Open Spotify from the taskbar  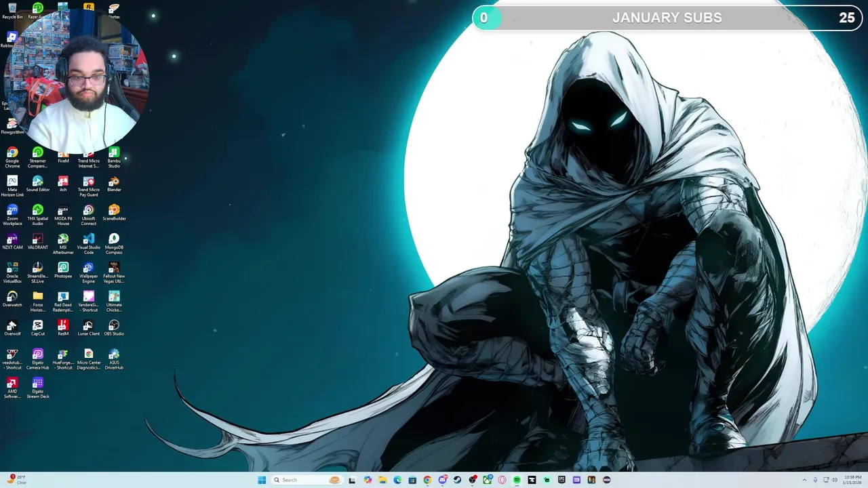click(x=517, y=480)
